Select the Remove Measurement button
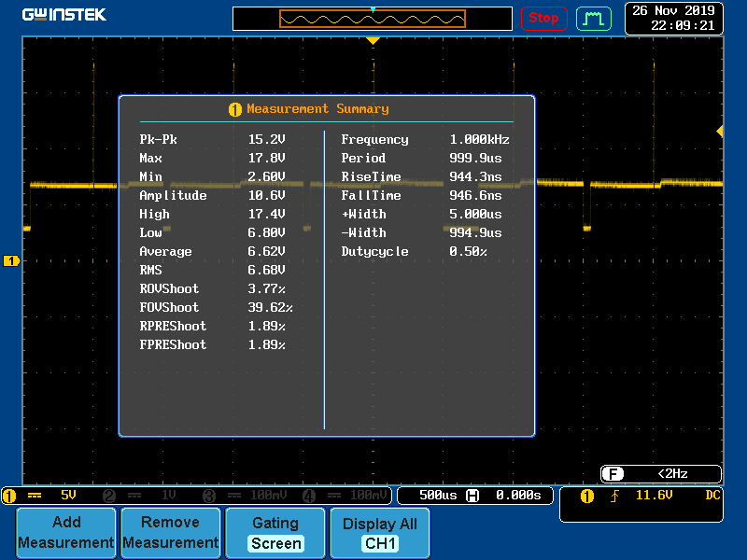 [171, 532]
